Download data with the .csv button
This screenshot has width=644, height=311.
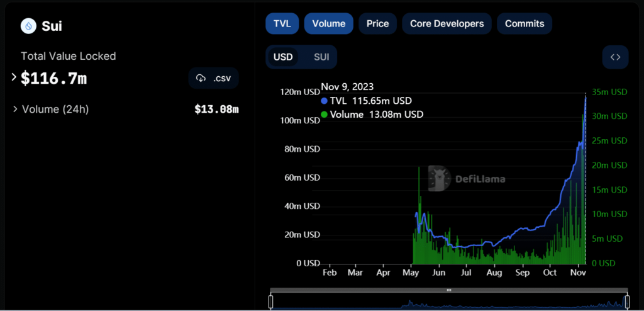pyautogui.click(x=213, y=78)
